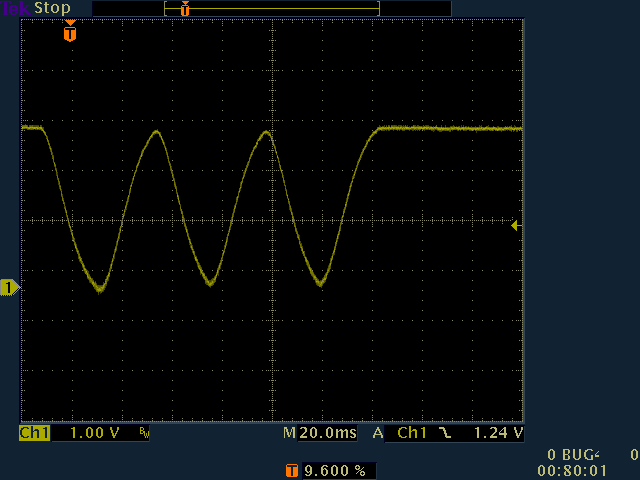
Task: Click the Stop acquisition status
Action: [x=53, y=8]
